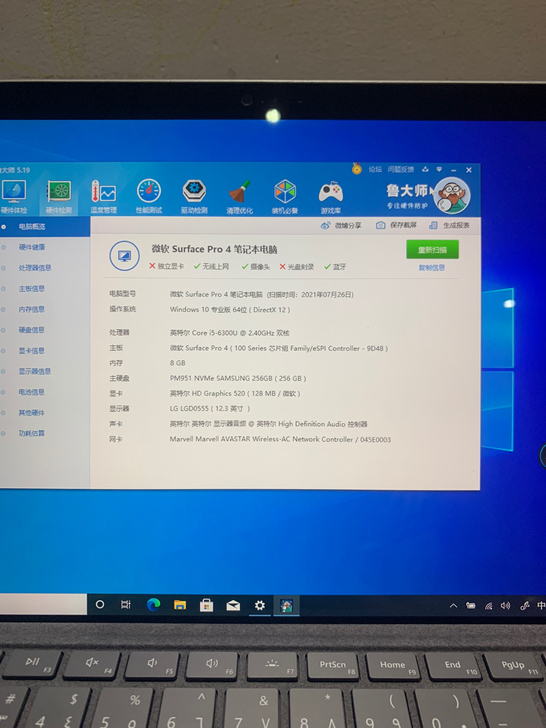Click the 微软 Surface Pro 4 笔记本电脑 heading
The width and height of the screenshot is (546, 728).
214,249
